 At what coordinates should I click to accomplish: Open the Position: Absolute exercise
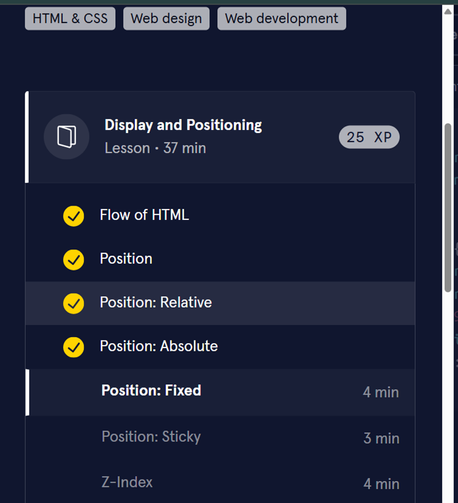220,347
